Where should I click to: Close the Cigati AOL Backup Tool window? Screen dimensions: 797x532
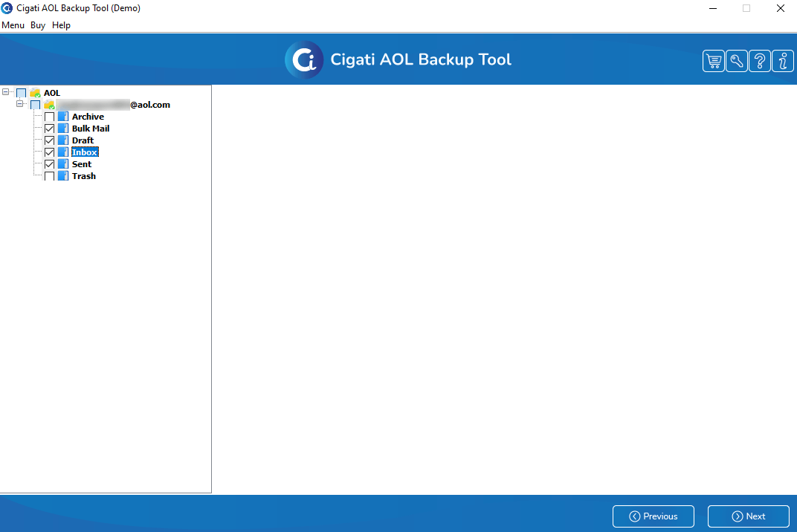pos(780,8)
